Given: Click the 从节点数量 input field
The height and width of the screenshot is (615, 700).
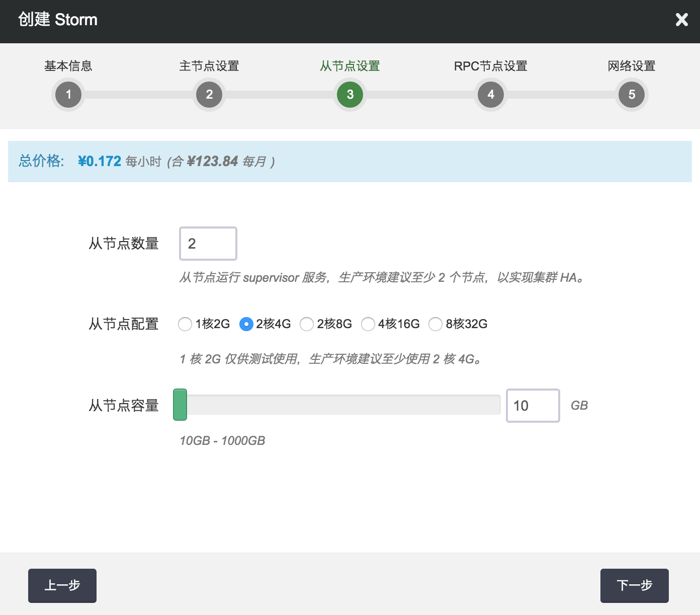Looking at the screenshot, I should coord(208,244).
